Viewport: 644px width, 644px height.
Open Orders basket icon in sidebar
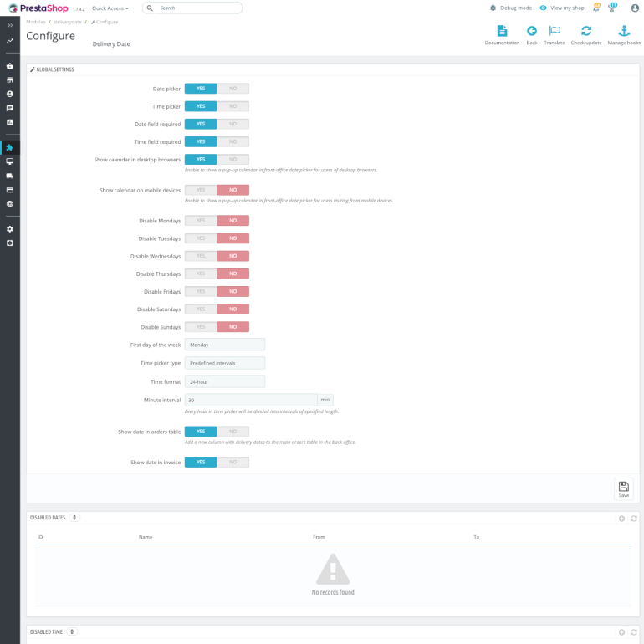[x=10, y=66]
